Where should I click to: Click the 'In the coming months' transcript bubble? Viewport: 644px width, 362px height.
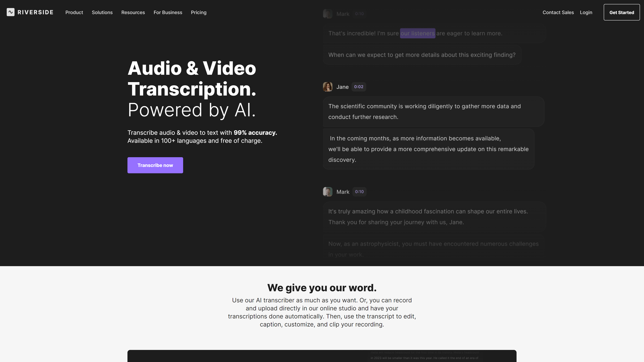(428, 149)
